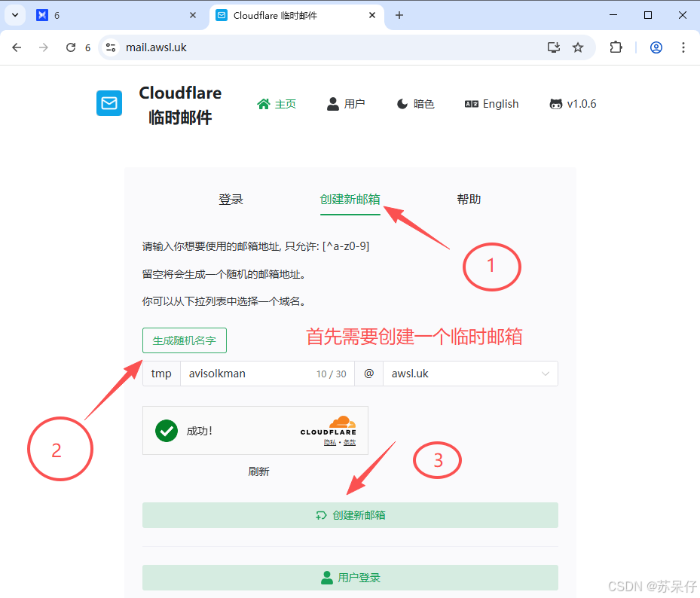
Task: Click the 生成随机名字 button
Action: [184, 340]
